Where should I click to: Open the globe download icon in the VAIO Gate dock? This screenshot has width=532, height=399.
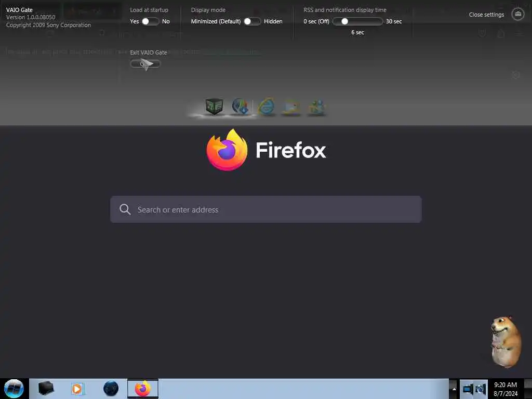coord(240,106)
